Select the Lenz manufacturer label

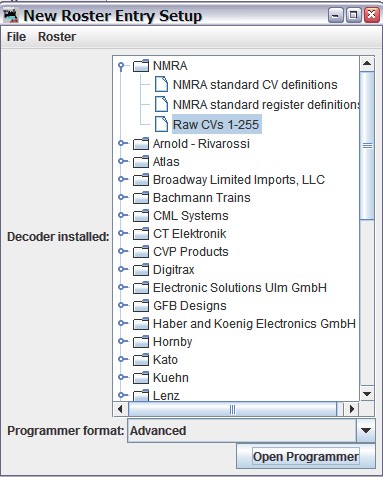(x=166, y=395)
